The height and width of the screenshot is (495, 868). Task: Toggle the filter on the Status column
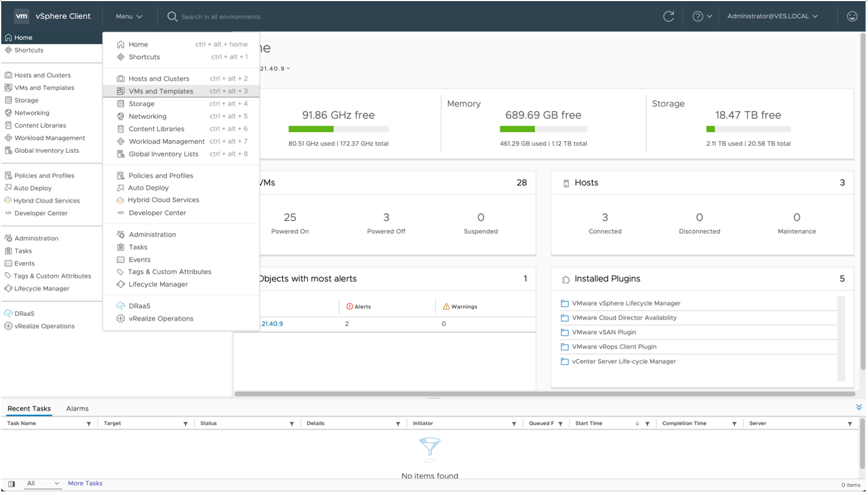coord(292,423)
